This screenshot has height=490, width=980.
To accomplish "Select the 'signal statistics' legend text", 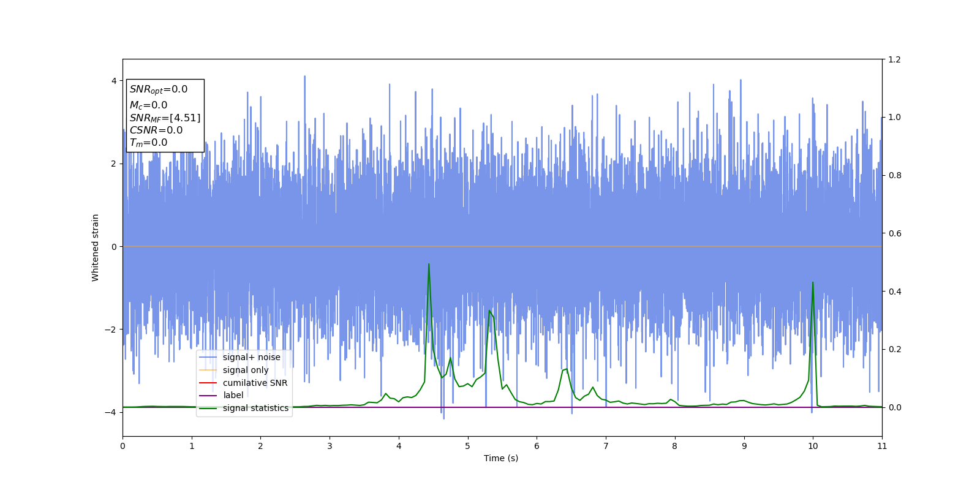I will [x=255, y=408].
